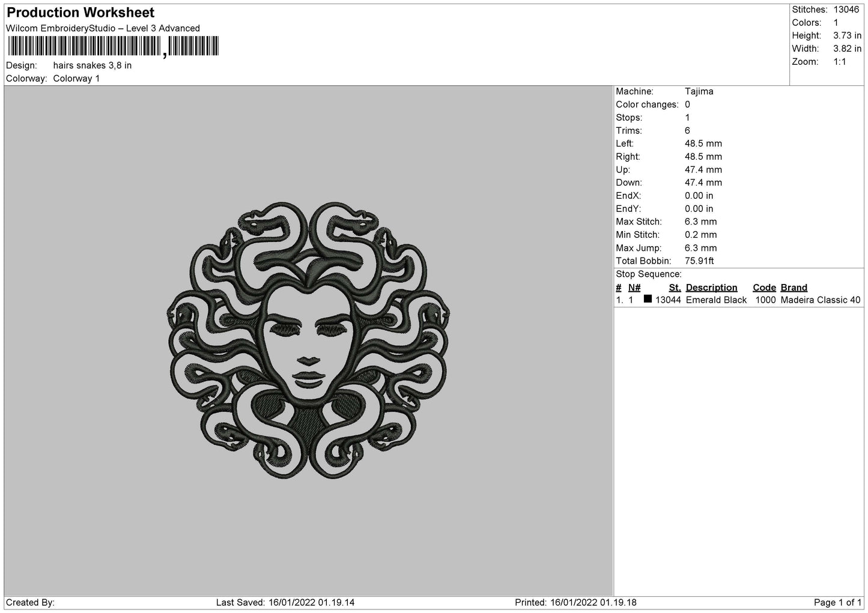This screenshot has width=868, height=613.
Task: Click the Up value 47.4 mm
Action: pyautogui.click(x=703, y=170)
